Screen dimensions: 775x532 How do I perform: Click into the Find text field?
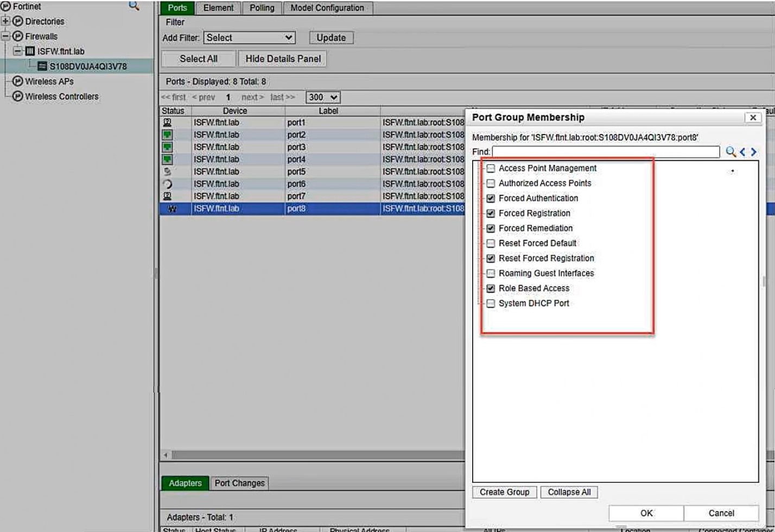(606, 152)
